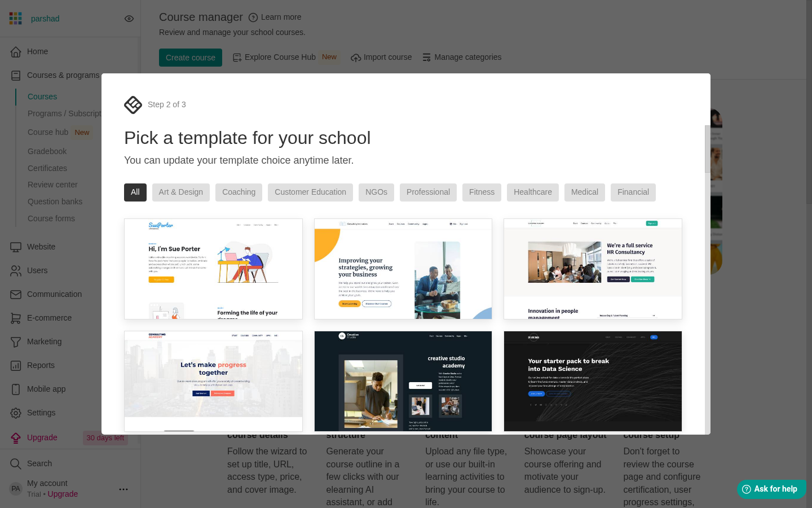Click the Website monitor icon
This screenshot has height=508, width=812.
[16, 247]
